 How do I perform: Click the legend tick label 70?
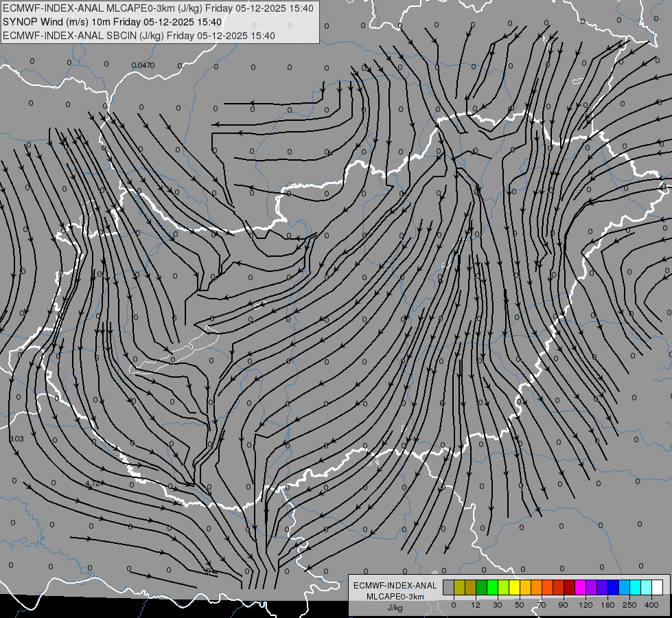tap(542, 605)
